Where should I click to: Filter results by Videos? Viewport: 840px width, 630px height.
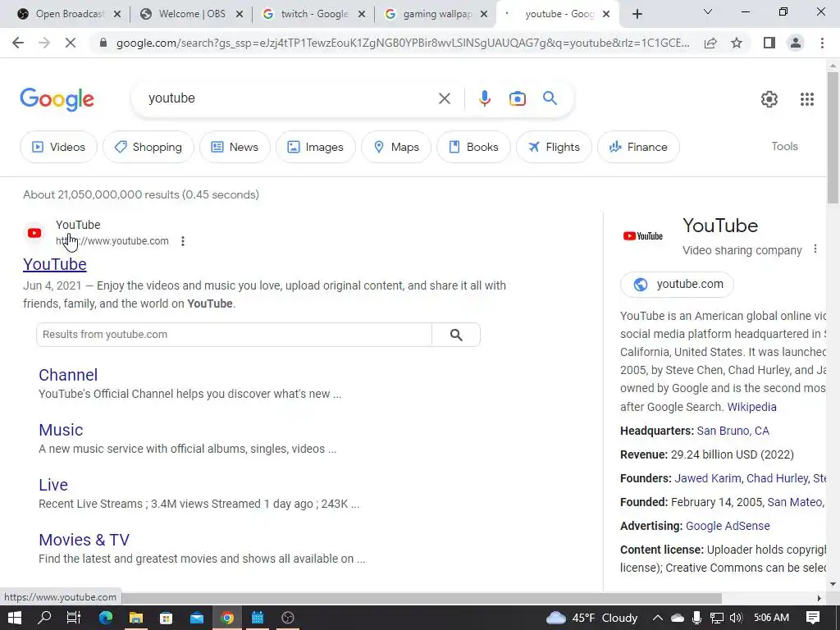click(58, 147)
